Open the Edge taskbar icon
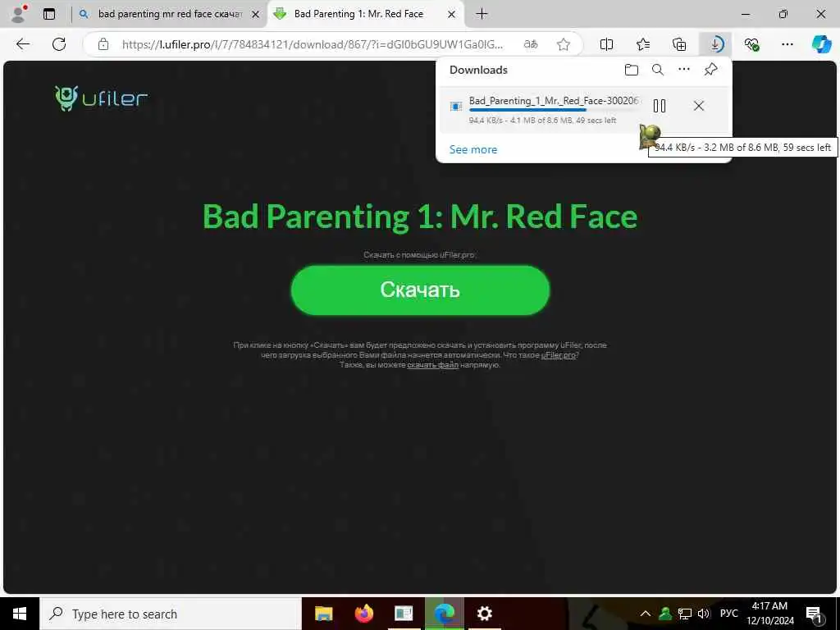 click(444, 614)
